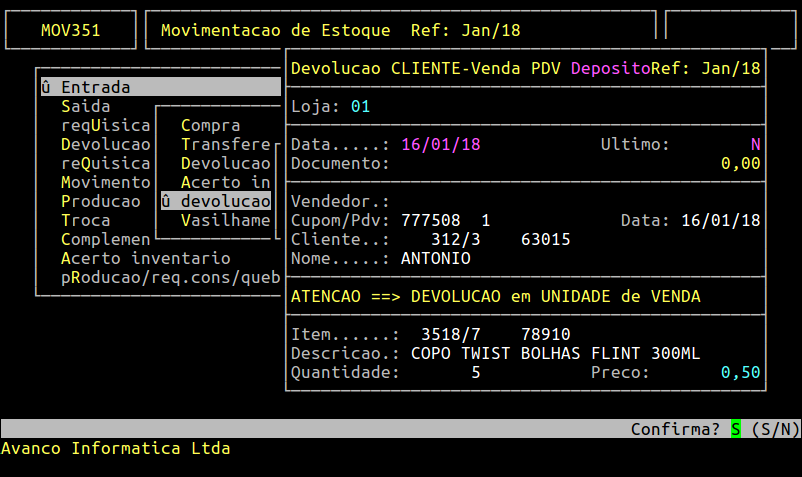Click the Devolucao CLIENTE-Venda PDV heading
The width and height of the screenshot is (802, 477).
coord(426,68)
